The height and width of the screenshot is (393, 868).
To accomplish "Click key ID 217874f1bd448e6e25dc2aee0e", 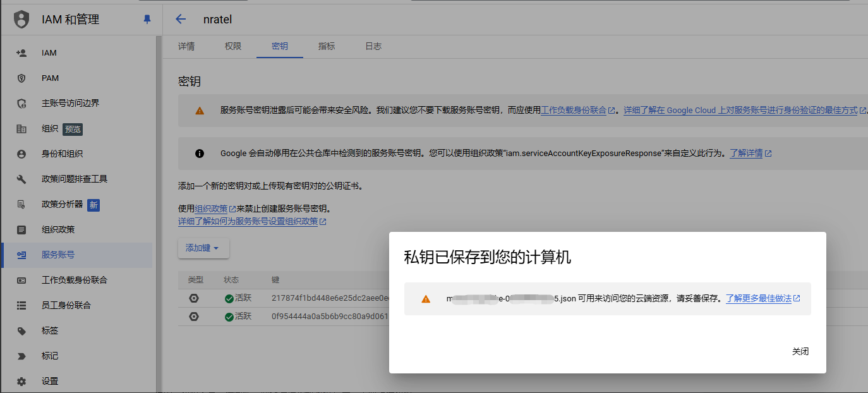I will pos(330,298).
